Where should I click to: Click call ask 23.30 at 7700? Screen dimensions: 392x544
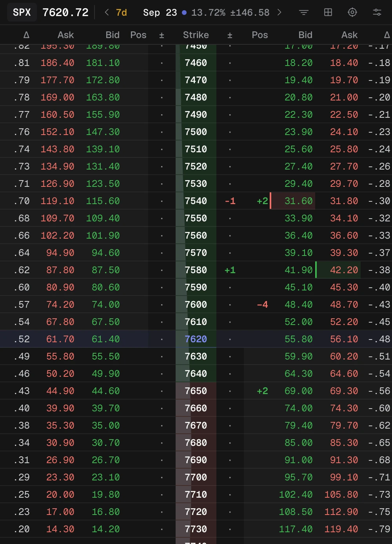click(x=60, y=477)
